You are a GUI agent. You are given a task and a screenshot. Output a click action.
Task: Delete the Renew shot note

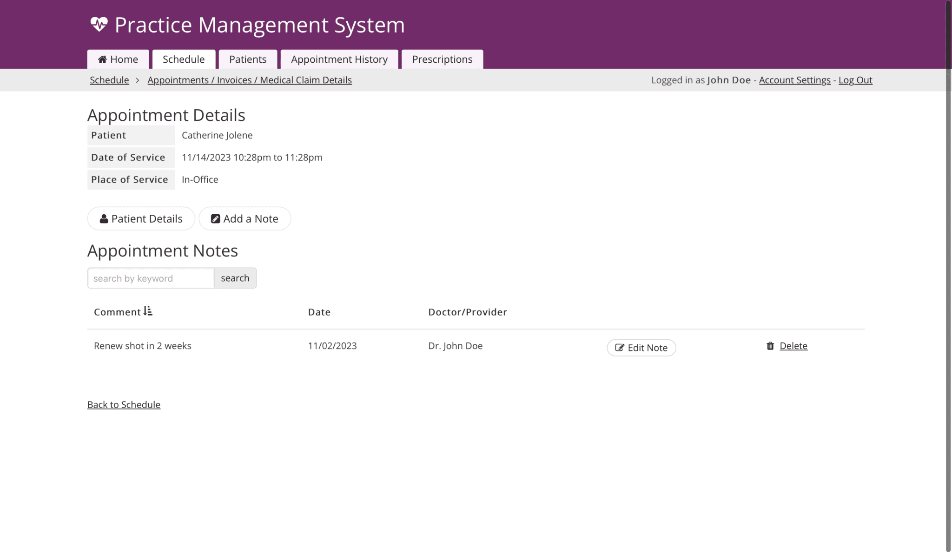pyautogui.click(x=793, y=345)
